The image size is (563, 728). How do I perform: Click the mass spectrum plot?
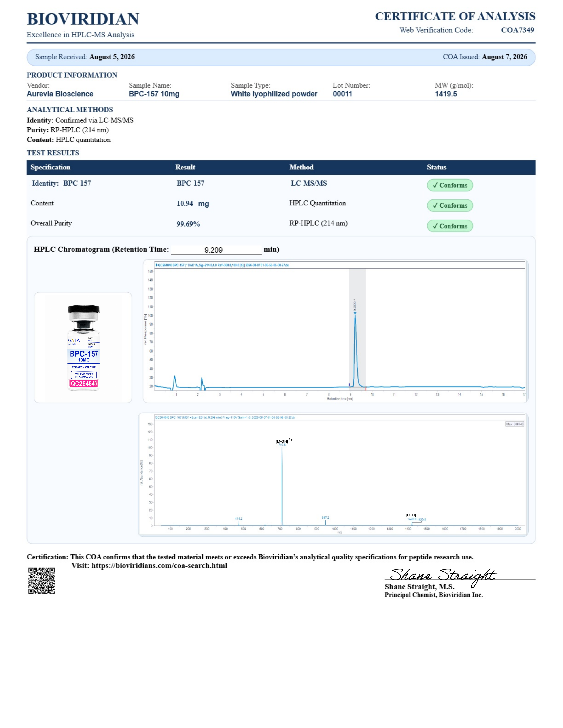(333, 475)
